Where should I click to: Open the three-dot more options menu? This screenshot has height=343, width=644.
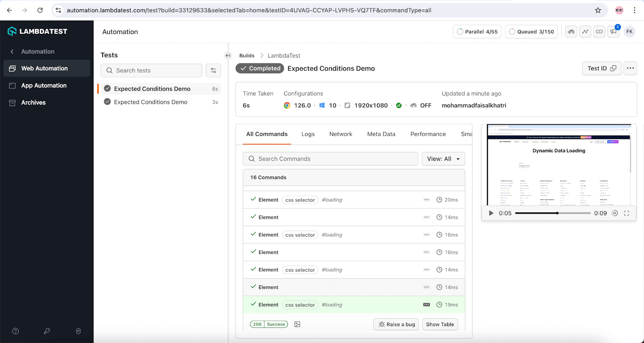point(630,69)
